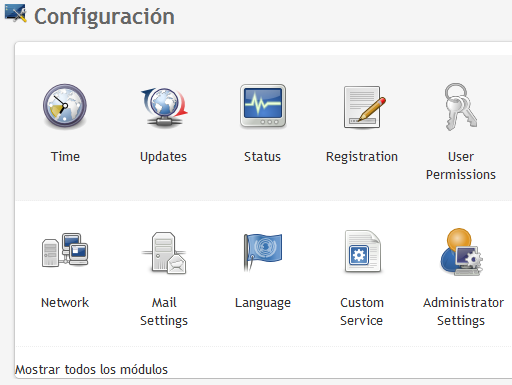Open the Network computers icon

65,250
